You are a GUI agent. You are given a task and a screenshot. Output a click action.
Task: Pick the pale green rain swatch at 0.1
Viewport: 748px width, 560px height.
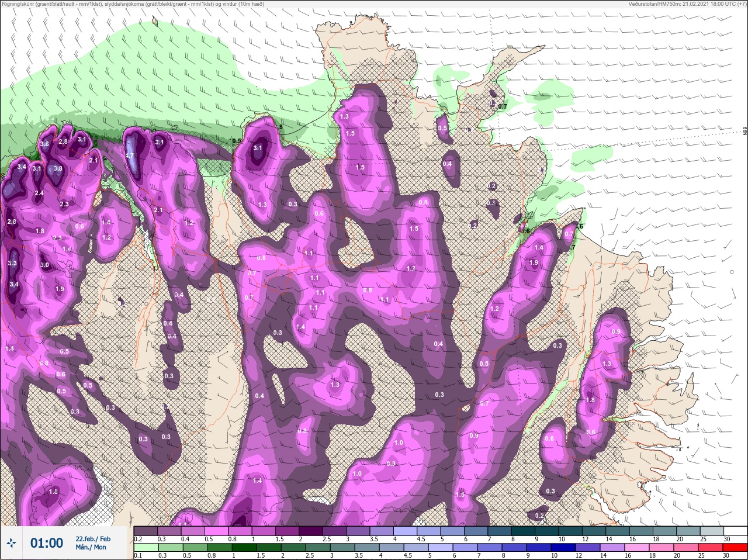(146, 548)
